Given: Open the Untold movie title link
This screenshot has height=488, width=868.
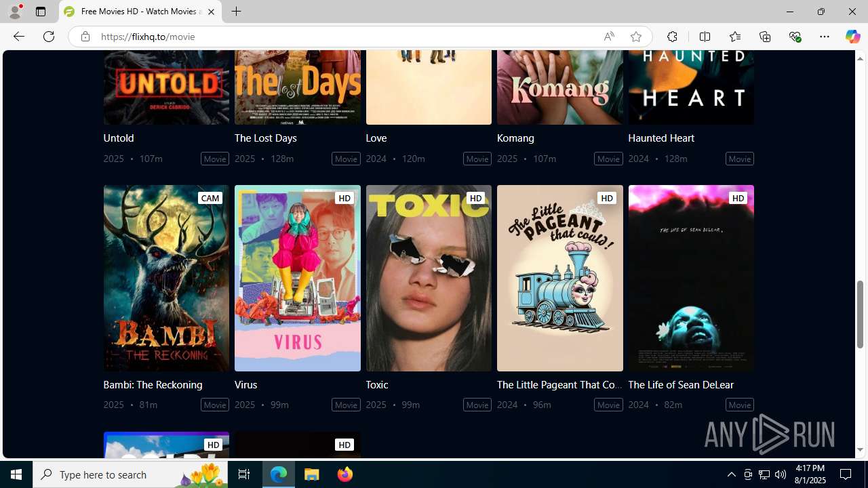Looking at the screenshot, I should click(119, 138).
